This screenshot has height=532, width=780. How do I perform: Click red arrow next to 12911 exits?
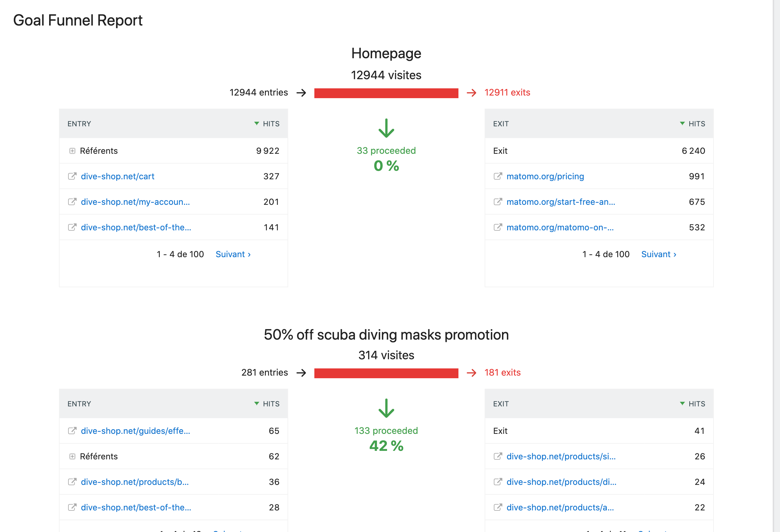(x=472, y=93)
